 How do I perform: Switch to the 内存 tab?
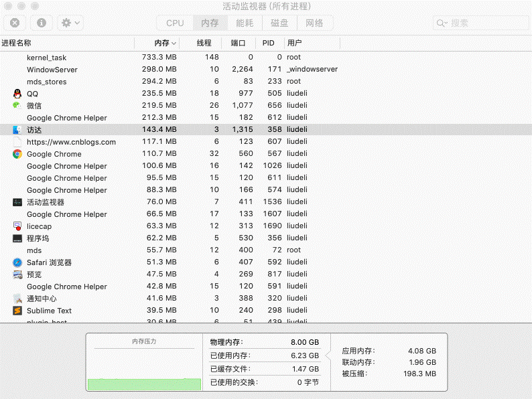(x=210, y=23)
